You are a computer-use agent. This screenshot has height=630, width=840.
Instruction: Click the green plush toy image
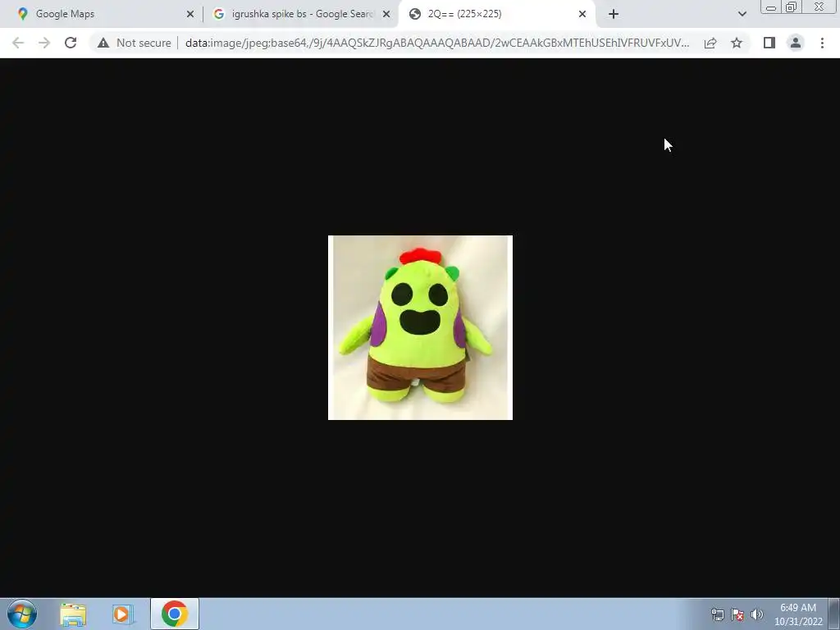[x=420, y=327]
